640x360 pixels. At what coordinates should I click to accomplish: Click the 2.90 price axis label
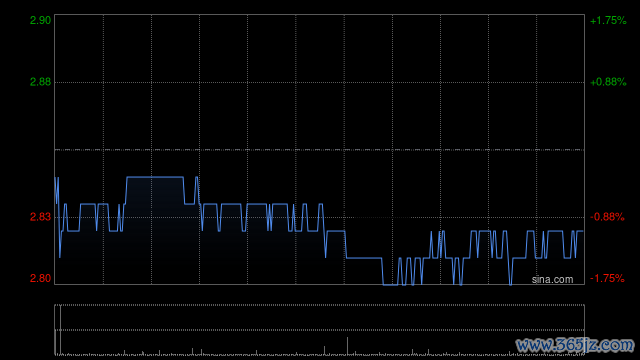coord(40,20)
